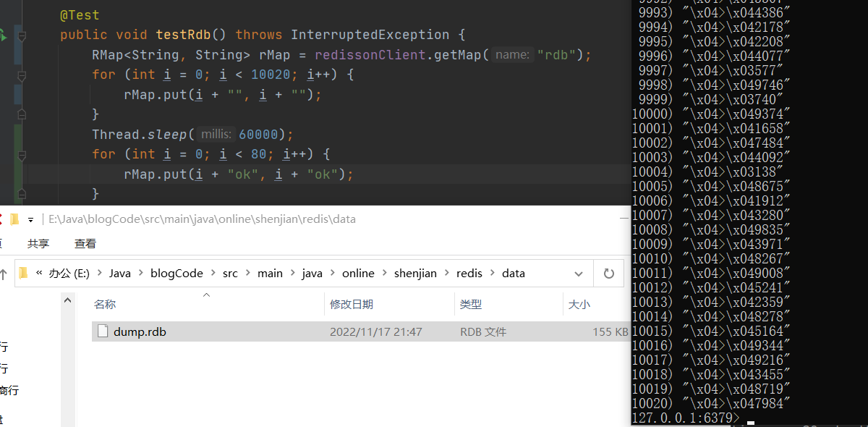Click the number 10020 in the loop
Screen dimensions: 868x427
click(x=271, y=75)
